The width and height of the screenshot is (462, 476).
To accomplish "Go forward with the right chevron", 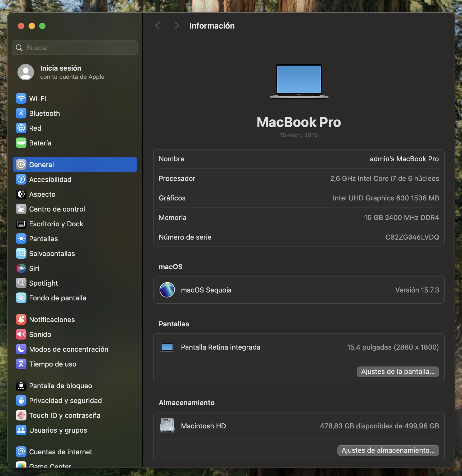I will pyautogui.click(x=176, y=26).
